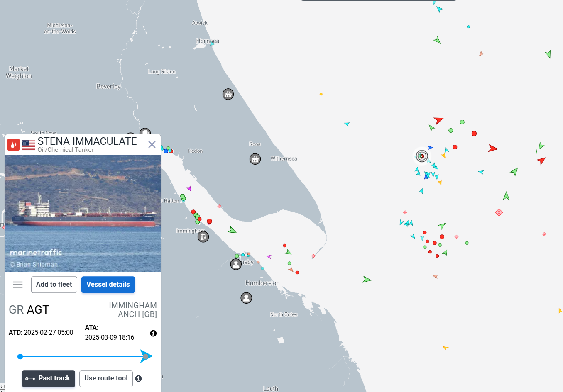Open Vessel details
The image size is (563, 392).
tap(108, 285)
